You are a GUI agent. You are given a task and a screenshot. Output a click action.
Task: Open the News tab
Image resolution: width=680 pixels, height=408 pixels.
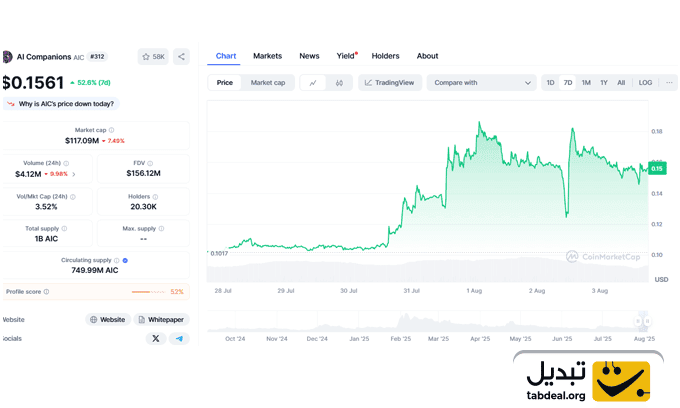click(x=309, y=56)
